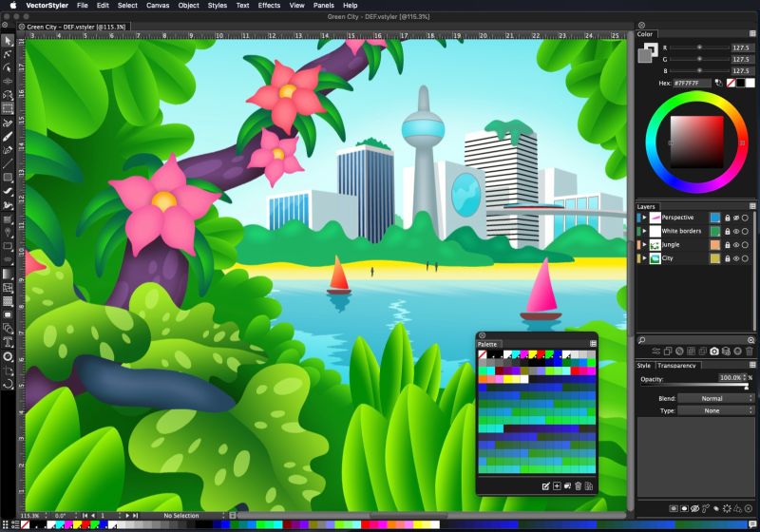Click the Opacity gradient slider

pos(695,385)
